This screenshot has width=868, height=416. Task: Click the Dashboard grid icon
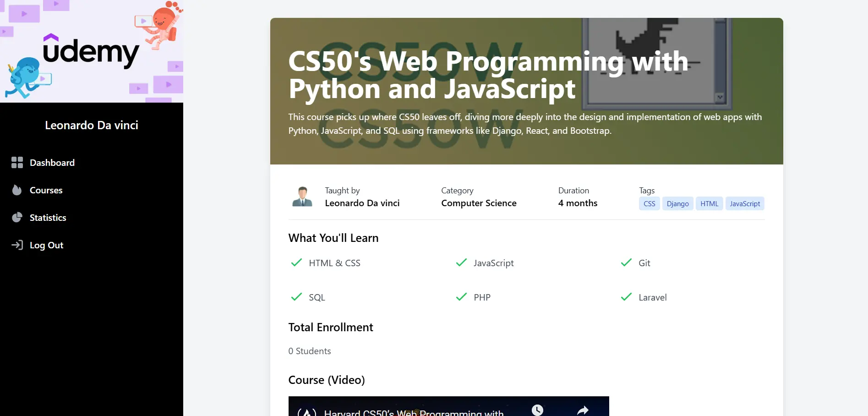click(17, 163)
